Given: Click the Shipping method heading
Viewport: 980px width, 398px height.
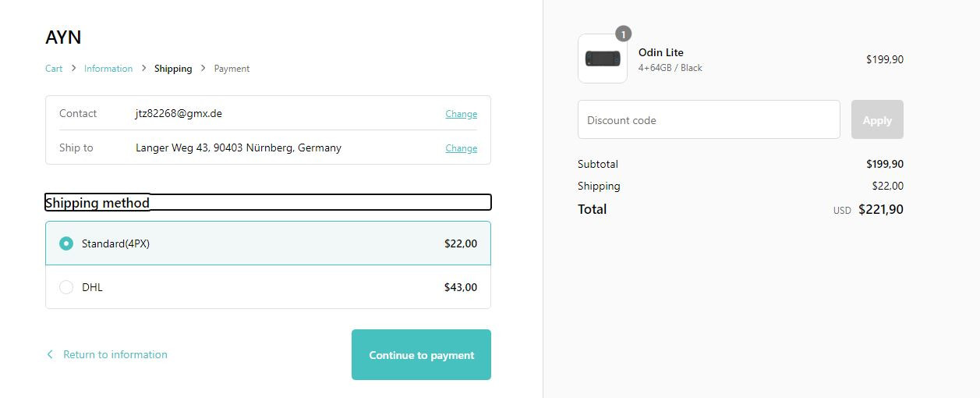Looking at the screenshot, I should pos(97,203).
